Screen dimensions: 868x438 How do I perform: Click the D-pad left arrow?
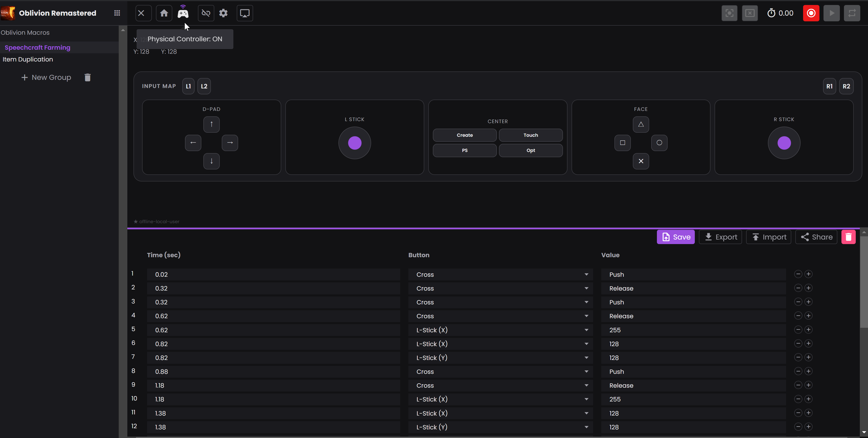point(193,143)
